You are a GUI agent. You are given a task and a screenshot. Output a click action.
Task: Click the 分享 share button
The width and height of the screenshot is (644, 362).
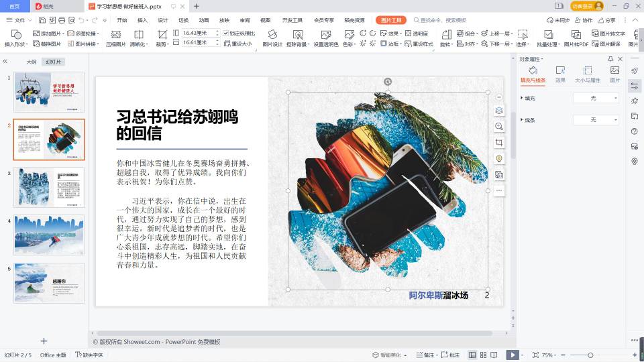606,20
